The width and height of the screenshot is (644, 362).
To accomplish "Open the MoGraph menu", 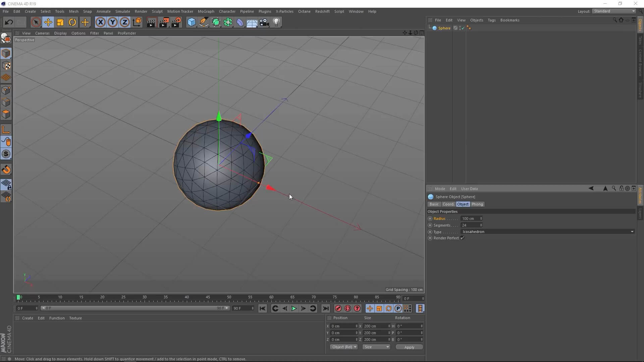I will click(x=206, y=11).
